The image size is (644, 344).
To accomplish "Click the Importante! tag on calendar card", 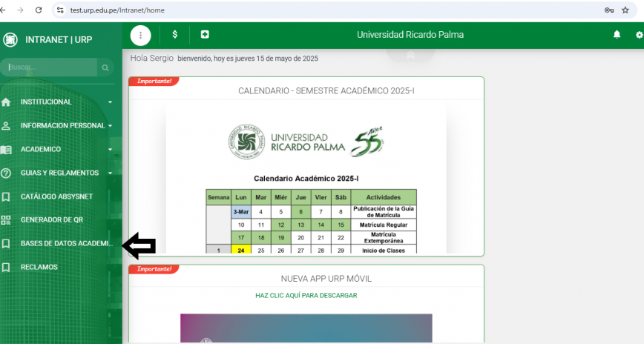I will coord(154,82).
